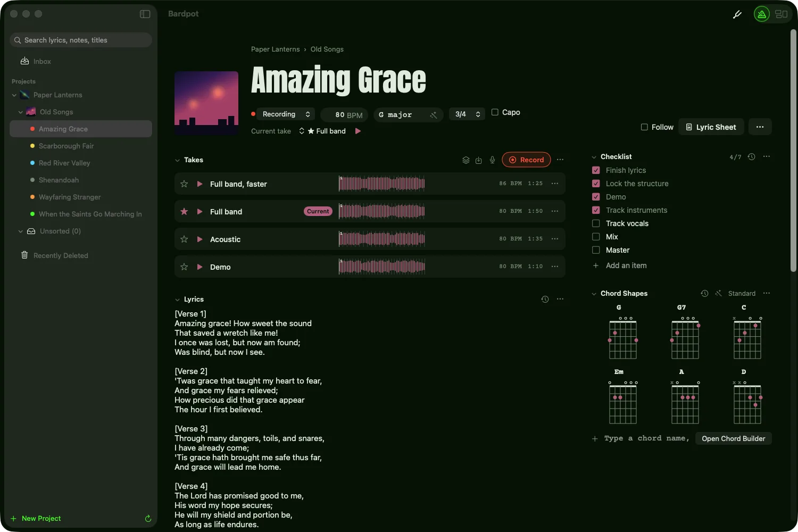This screenshot has height=532, width=798.
Task: Click the green tuner triangle icon
Action: tap(762, 14)
